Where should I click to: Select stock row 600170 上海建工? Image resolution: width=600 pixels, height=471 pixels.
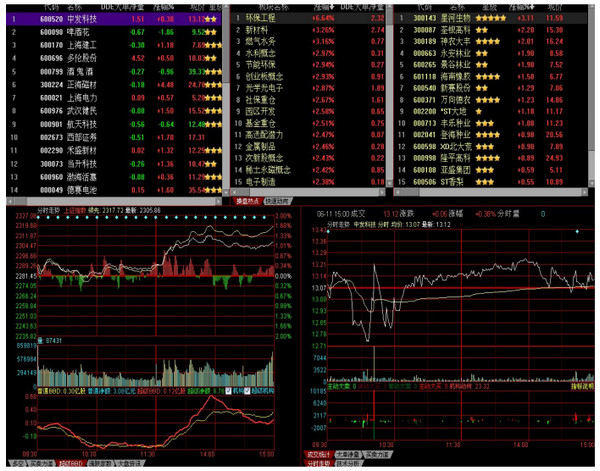tap(114, 45)
